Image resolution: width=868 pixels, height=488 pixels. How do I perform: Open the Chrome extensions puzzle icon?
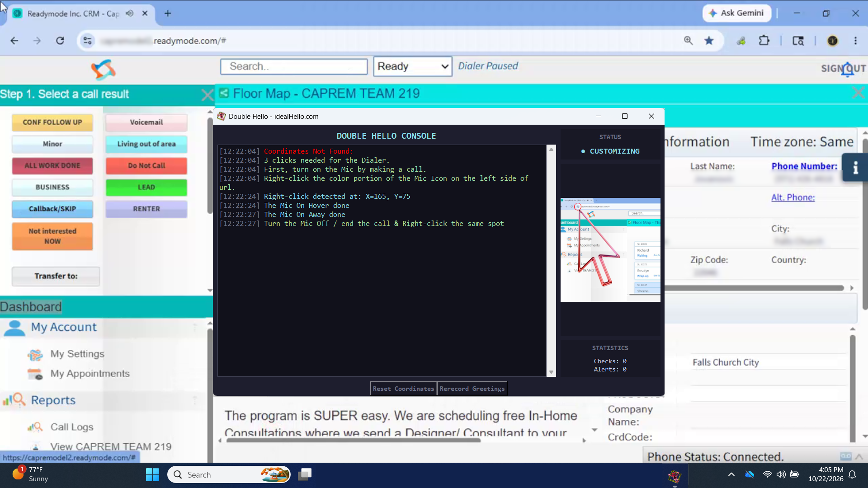pos(764,41)
